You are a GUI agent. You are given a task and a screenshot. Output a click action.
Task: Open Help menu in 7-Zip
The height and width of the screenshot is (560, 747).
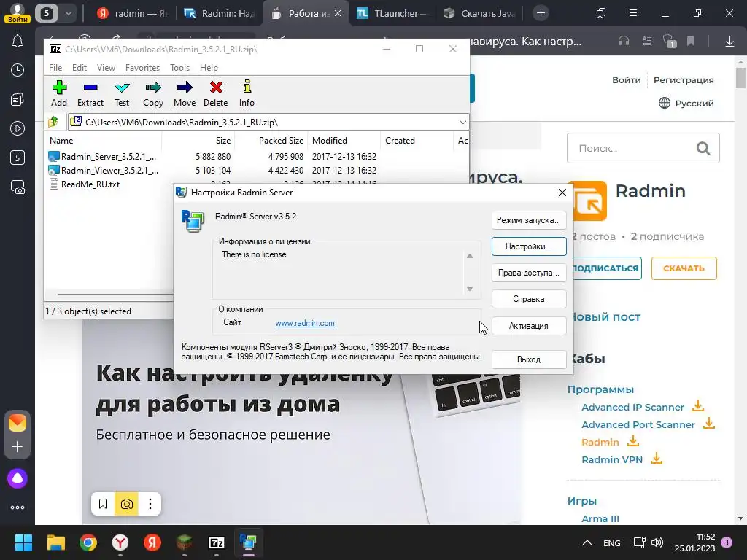pos(209,68)
